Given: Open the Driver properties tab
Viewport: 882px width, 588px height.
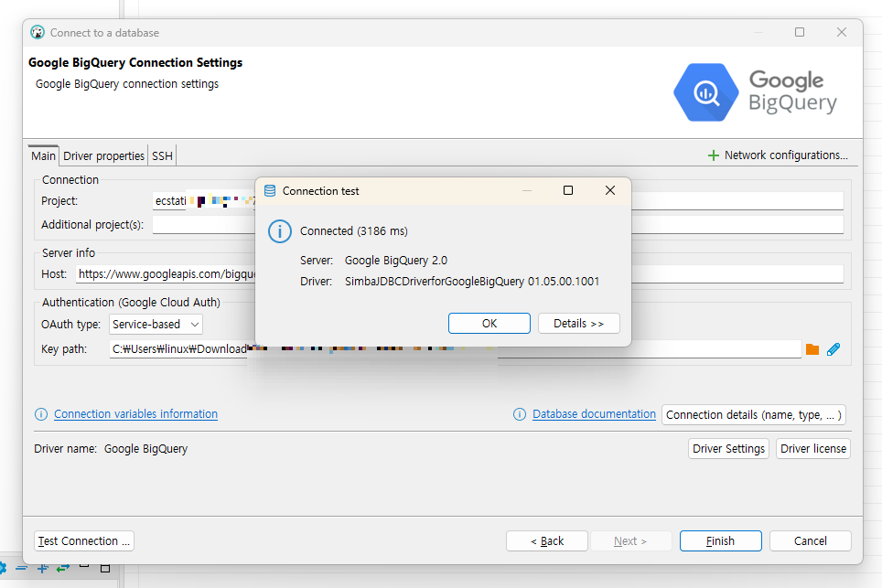Looking at the screenshot, I should (103, 155).
